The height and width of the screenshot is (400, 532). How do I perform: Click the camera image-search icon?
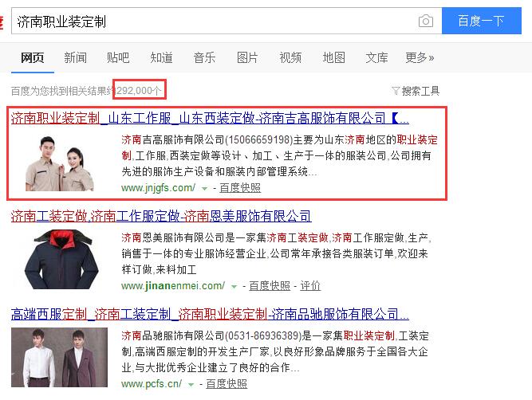pyautogui.click(x=425, y=21)
